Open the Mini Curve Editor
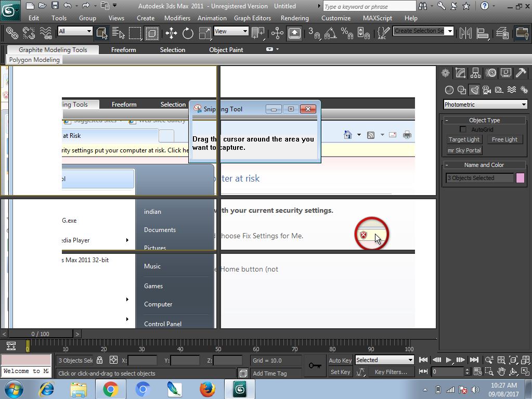 click(11, 346)
